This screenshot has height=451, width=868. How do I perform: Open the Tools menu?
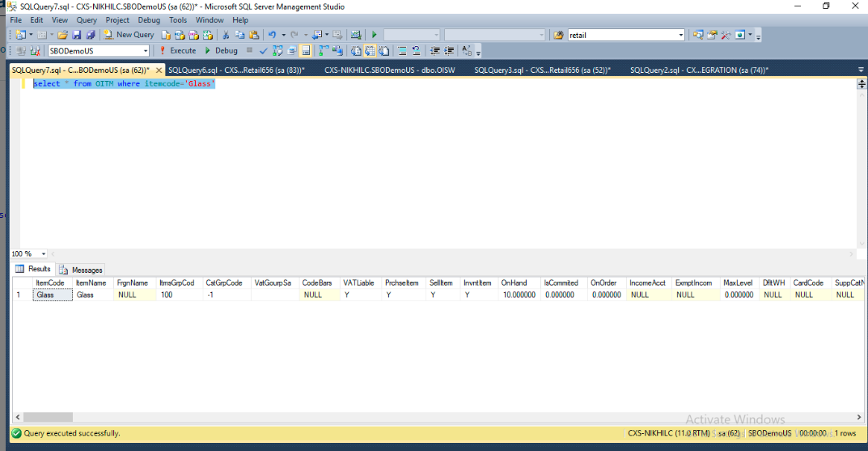click(x=178, y=20)
